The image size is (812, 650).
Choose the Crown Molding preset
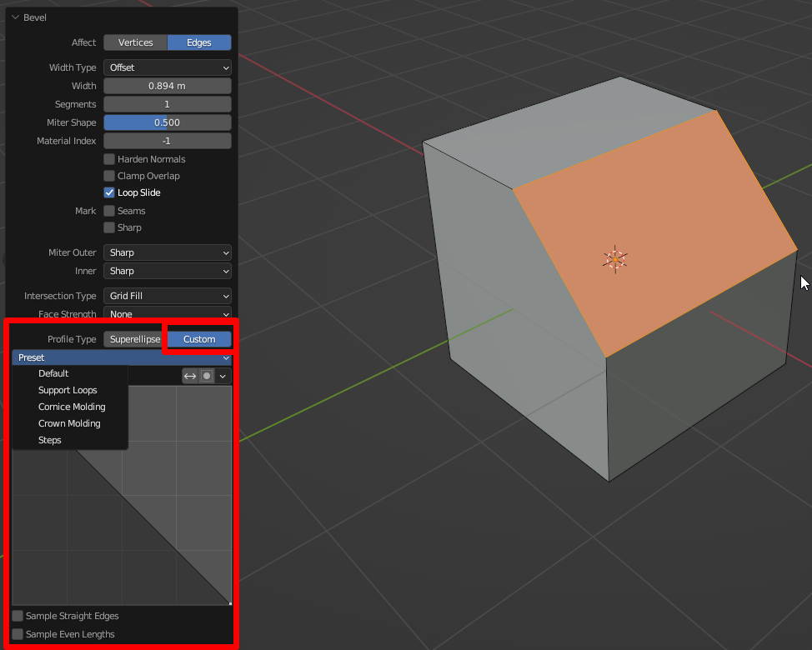click(x=70, y=423)
